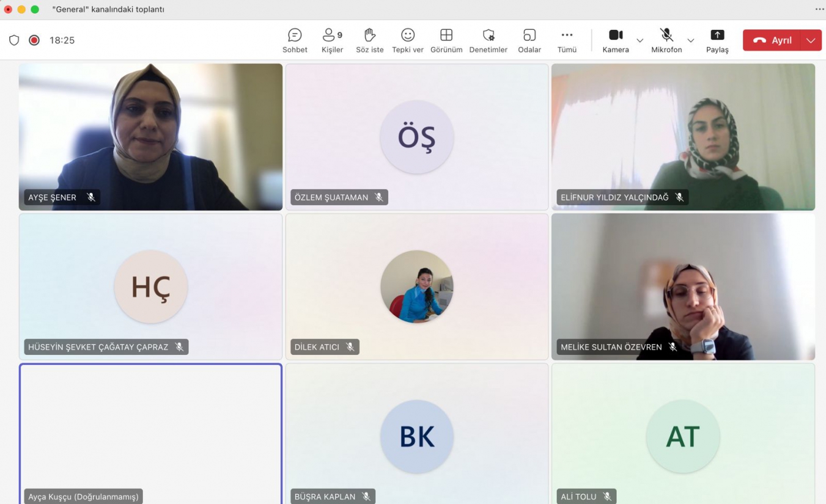
Task: Expand the Kamera options arrow
Action: (x=640, y=40)
